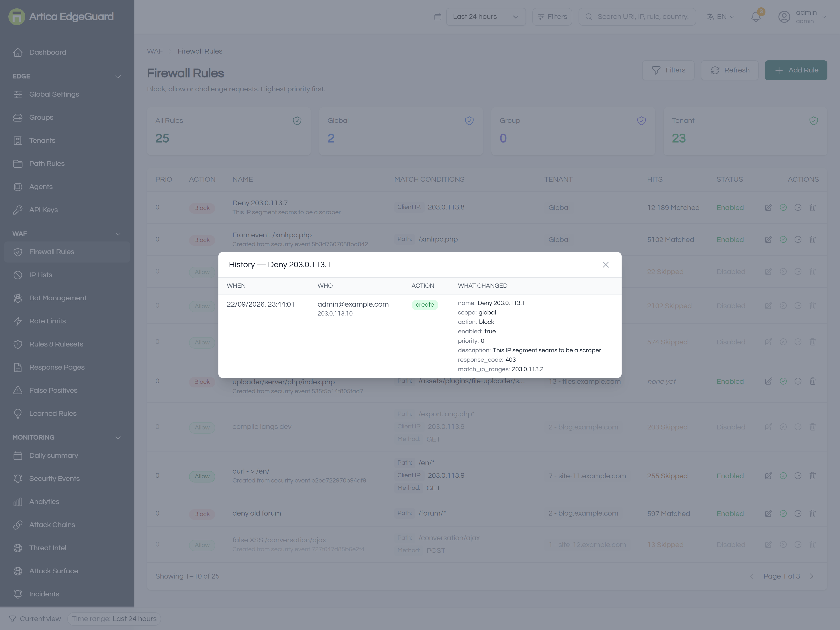Image resolution: width=840 pixels, height=630 pixels.
Task: Open the Last 24 hours dropdown
Action: (x=486, y=17)
